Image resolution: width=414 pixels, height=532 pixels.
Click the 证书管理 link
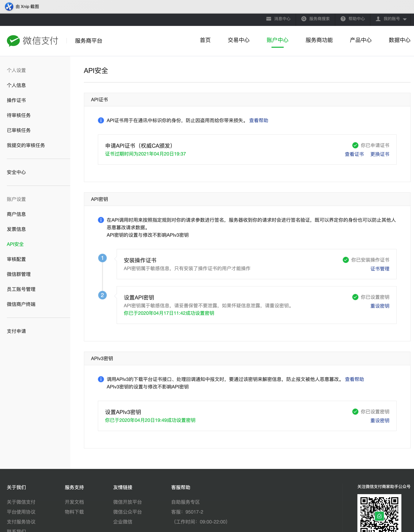click(380, 269)
